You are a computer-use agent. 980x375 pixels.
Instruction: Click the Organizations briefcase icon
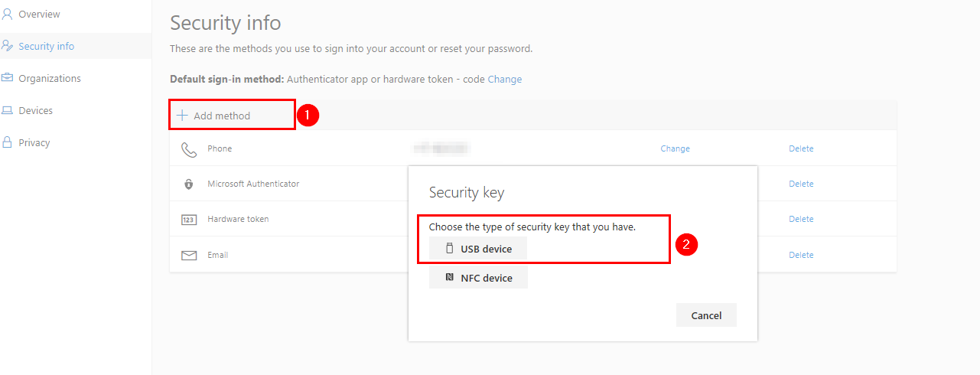point(8,78)
